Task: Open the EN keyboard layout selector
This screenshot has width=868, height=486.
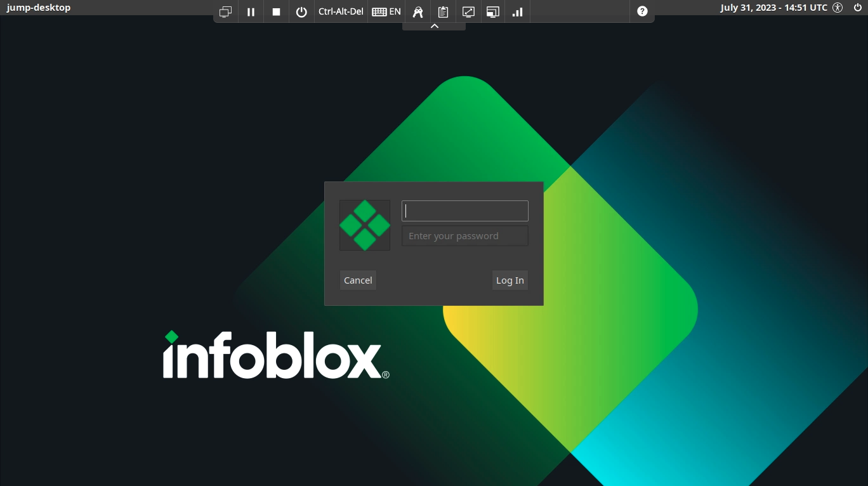Action: point(386,11)
